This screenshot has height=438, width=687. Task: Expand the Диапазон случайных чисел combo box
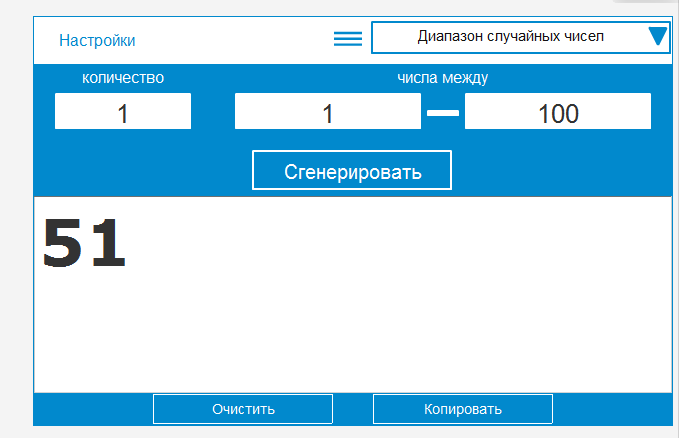(510, 38)
